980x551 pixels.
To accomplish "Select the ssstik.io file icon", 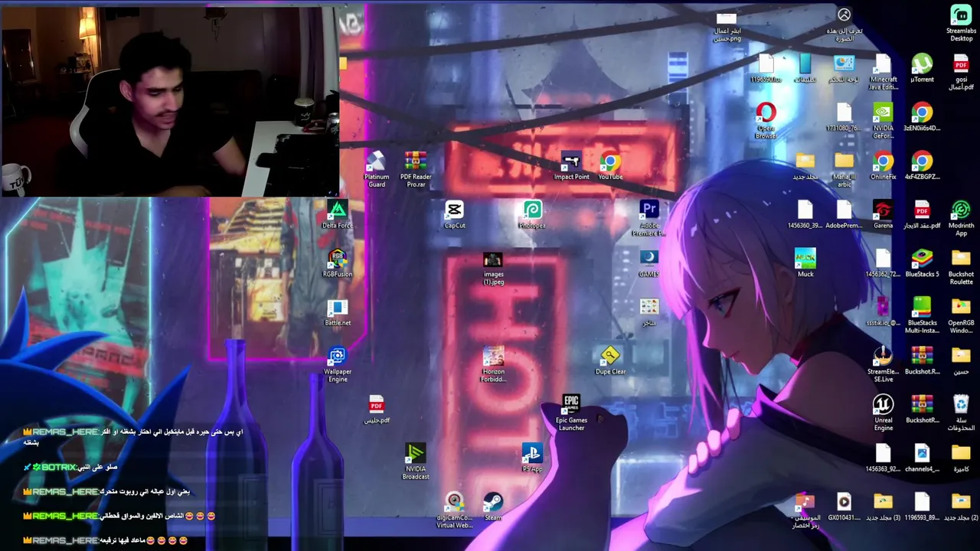I will click(883, 311).
